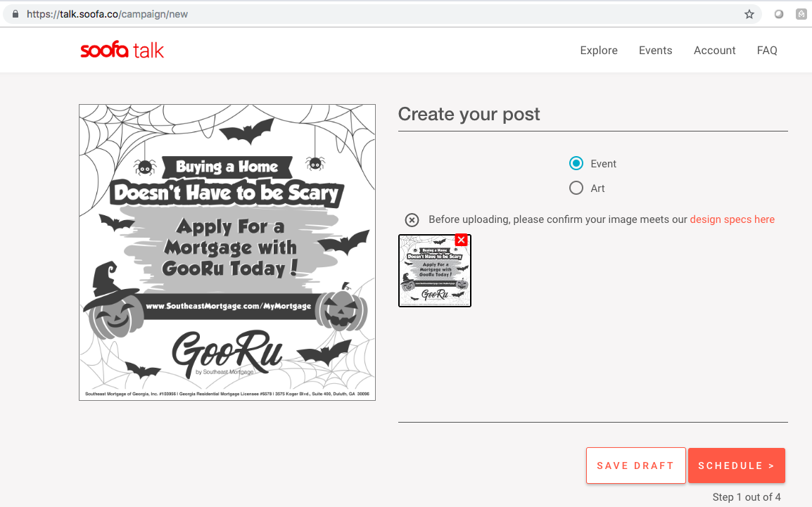Click the Schedule button
Viewport: 812px width, 507px height.
[x=737, y=466]
